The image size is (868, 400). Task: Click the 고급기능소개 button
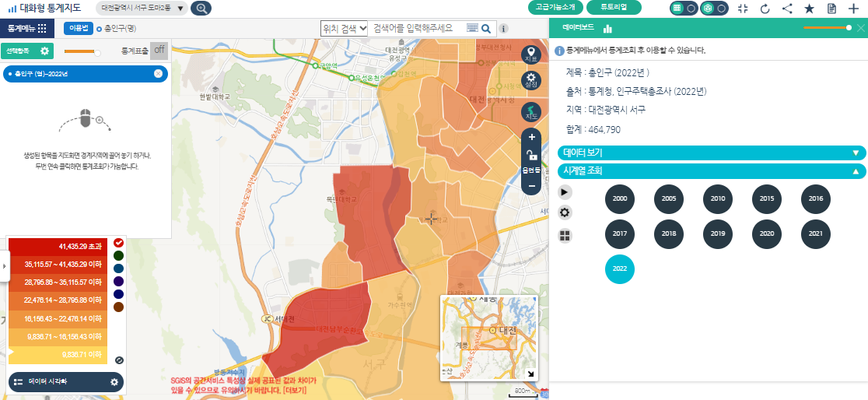[x=555, y=8]
